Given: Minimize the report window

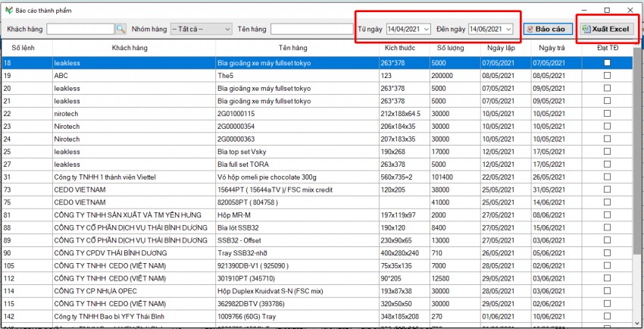Looking at the screenshot, I should pos(583,10).
